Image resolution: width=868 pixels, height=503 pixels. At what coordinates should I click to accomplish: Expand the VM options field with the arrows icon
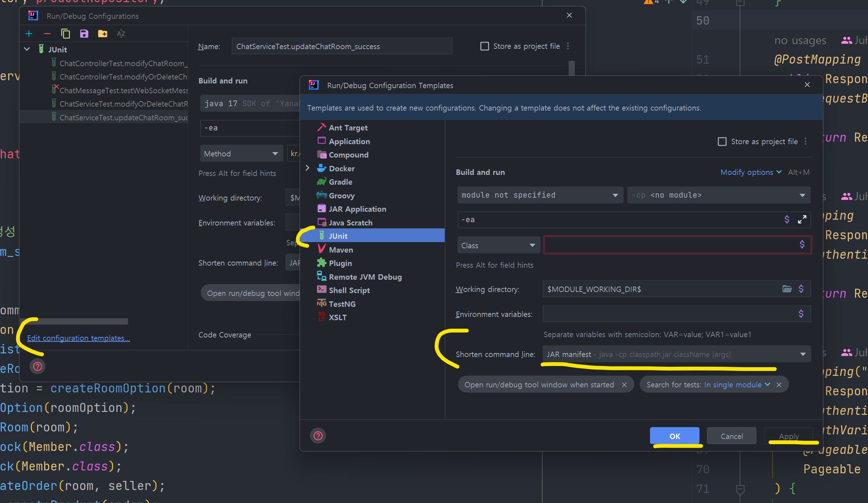802,220
